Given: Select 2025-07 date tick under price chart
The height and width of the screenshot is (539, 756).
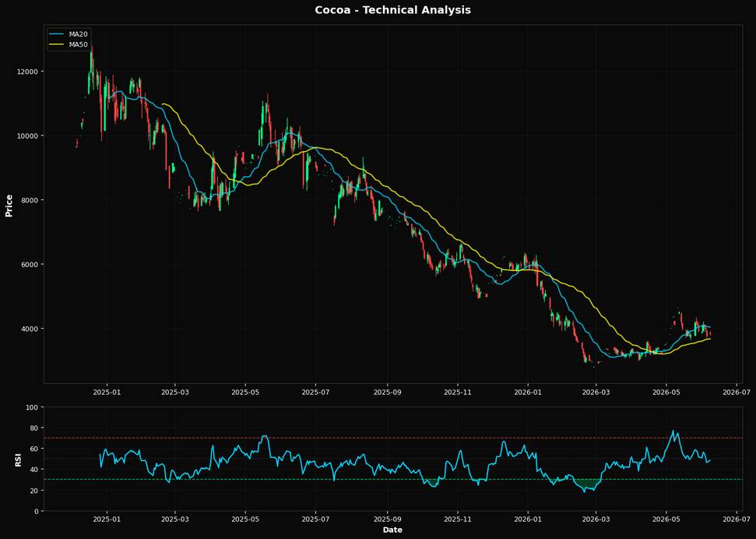Looking at the screenshot, I should tap(316, 391).
